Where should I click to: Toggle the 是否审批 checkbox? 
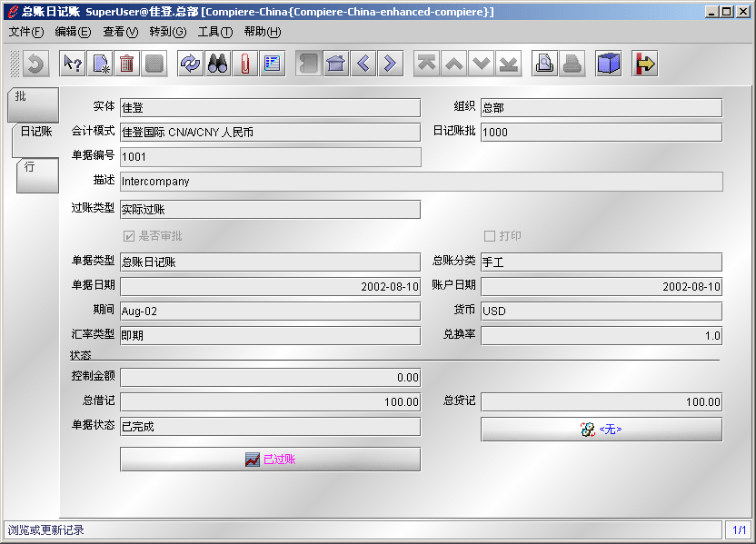[x=129, y=236]
